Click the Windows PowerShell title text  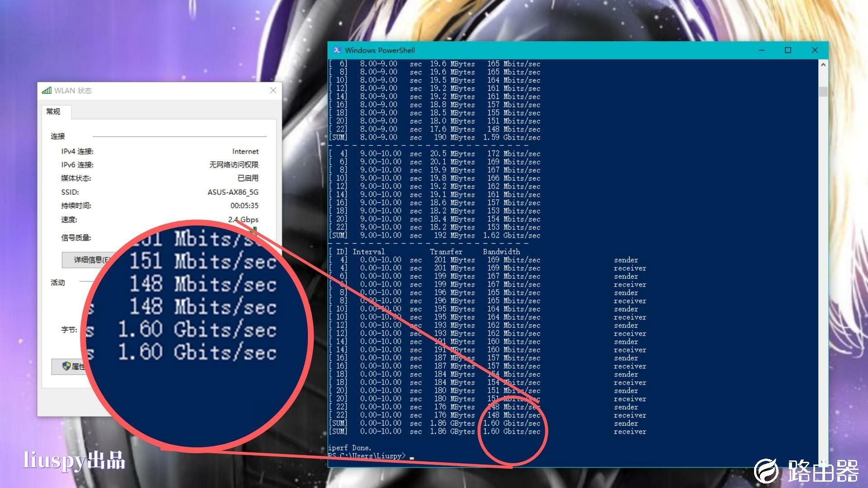pyautogui.click(x=380, y=50)
